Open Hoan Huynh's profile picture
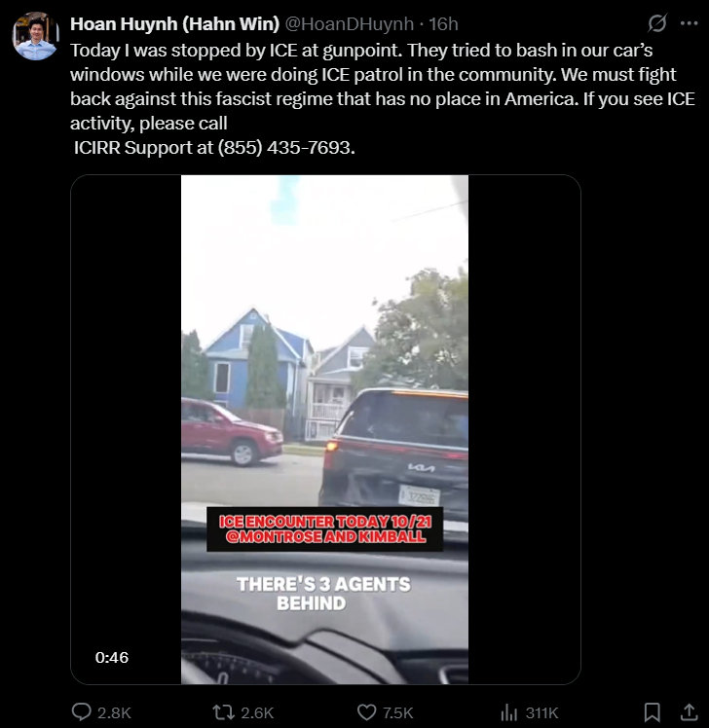Viewport: 709px width, 728px height. 35,36
